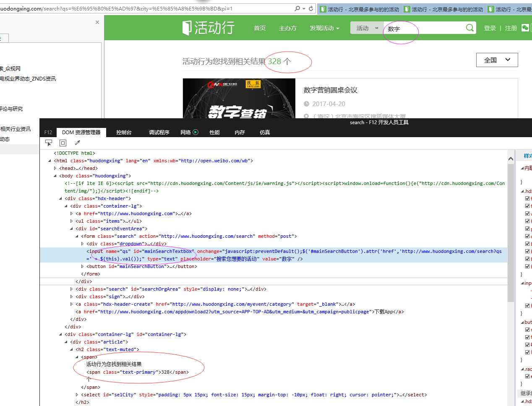
Task: Open the 全国 city dropdown
Action: point(497,60)
